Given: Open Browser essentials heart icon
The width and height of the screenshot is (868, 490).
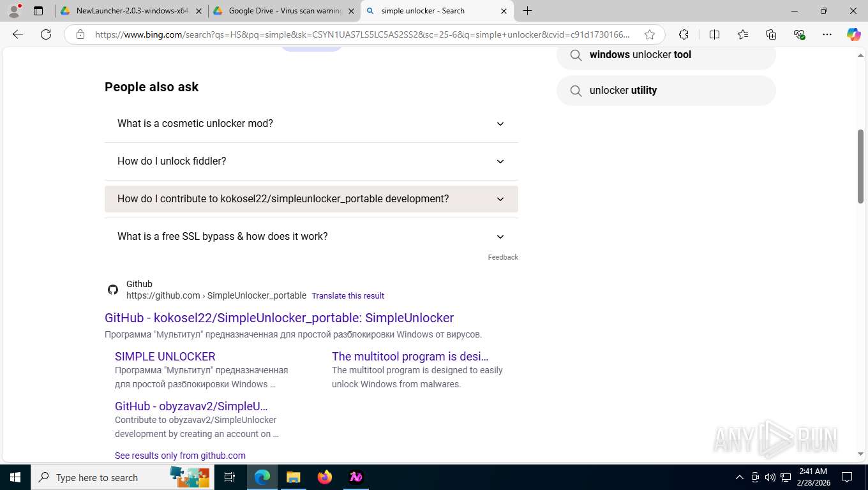Looking at the screenshot, I should 799,34.
